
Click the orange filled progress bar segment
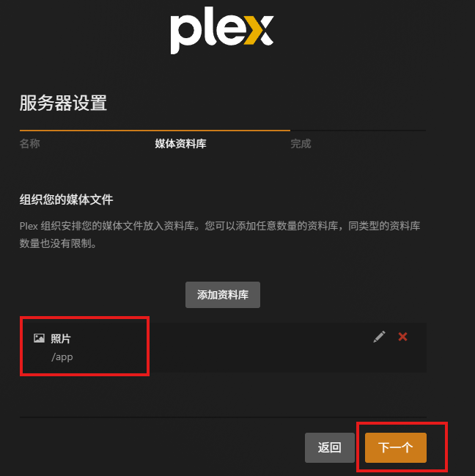[155, 131]
